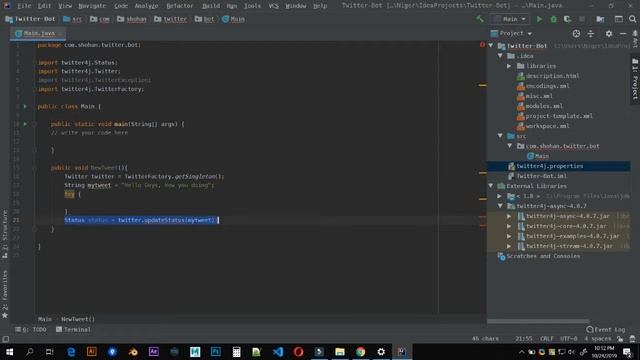This screenshot has width=640, height=360.
Task: Open the VCS menu
Action: pyautogui.click(x=273, y=6)
